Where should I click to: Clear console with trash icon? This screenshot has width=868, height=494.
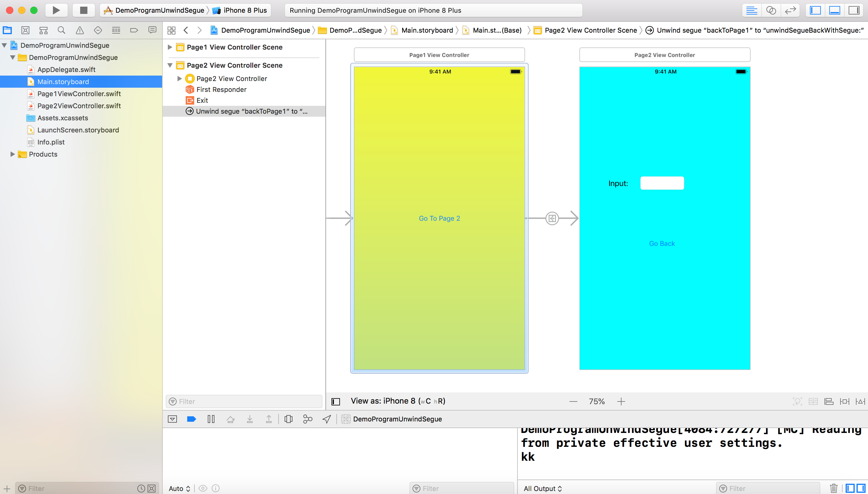pyautogui.click(x=834, y=488)
